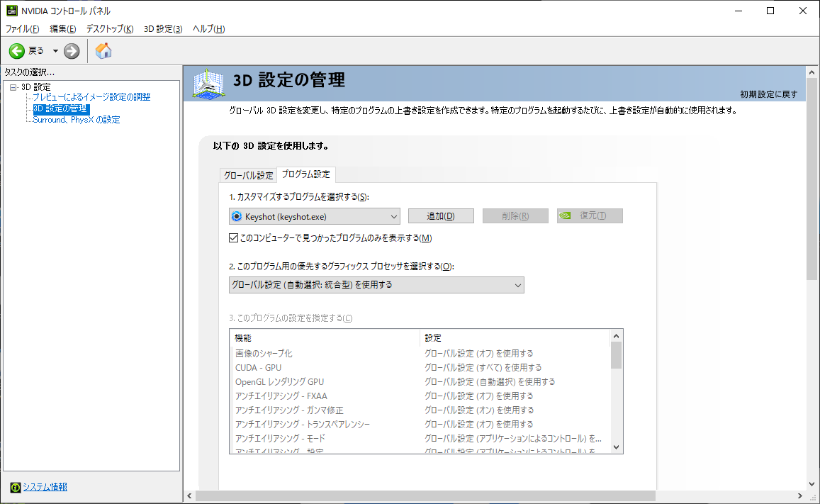Click the main panel scroll down arrow
Screen dimensions: 820x504
click(811, 484)
